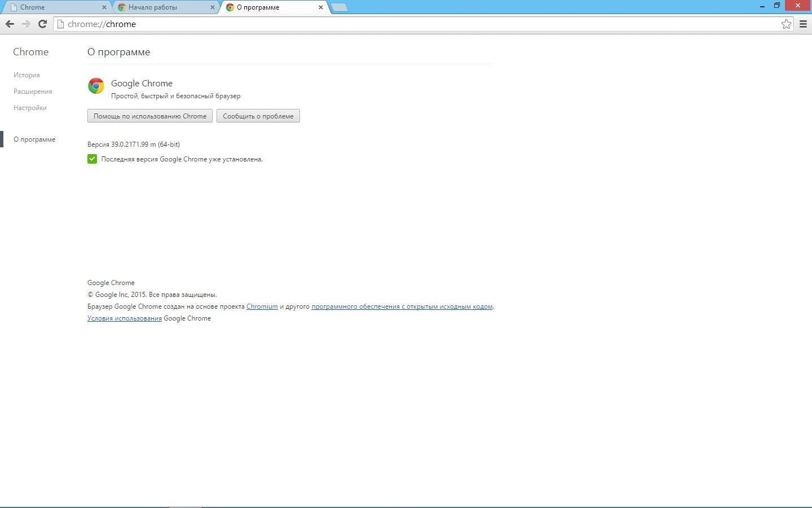Select the О программе tab
This screenshot has width=812, height=508.
pyautogui.click(x=273, y=7)
